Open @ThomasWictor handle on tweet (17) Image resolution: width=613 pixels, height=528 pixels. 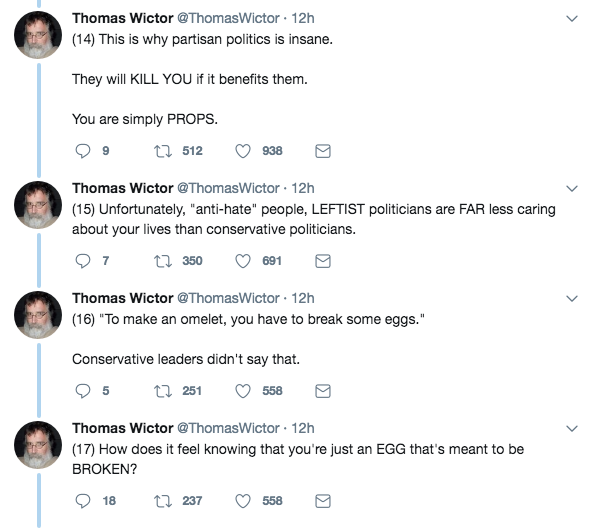click(x=228, y=428)
